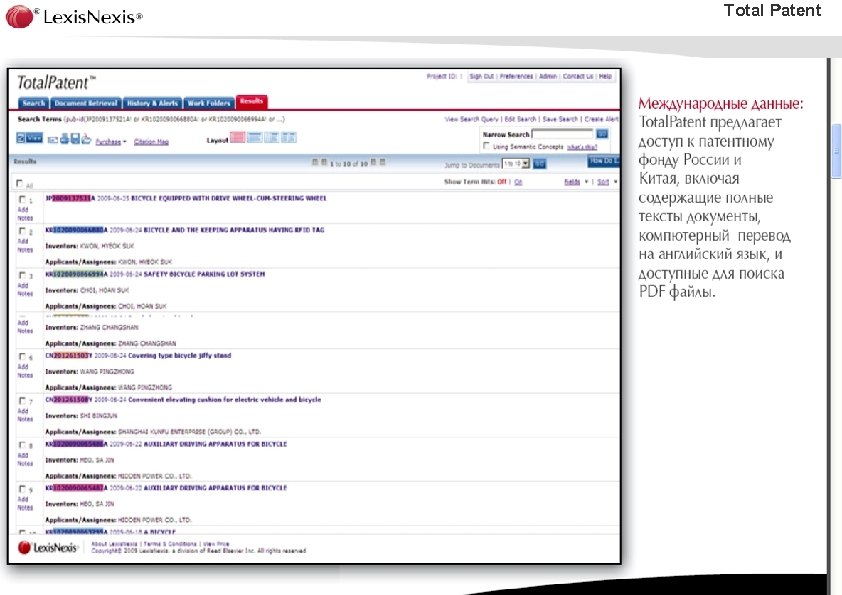Click the save disk icon in the toolbar
Viewport: 842px width, 595px height.
tap(75, 139)
